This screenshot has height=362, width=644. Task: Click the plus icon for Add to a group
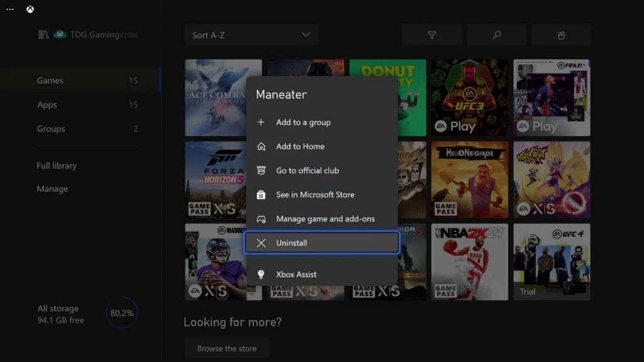pyautogui.click(x=261, y=123)
